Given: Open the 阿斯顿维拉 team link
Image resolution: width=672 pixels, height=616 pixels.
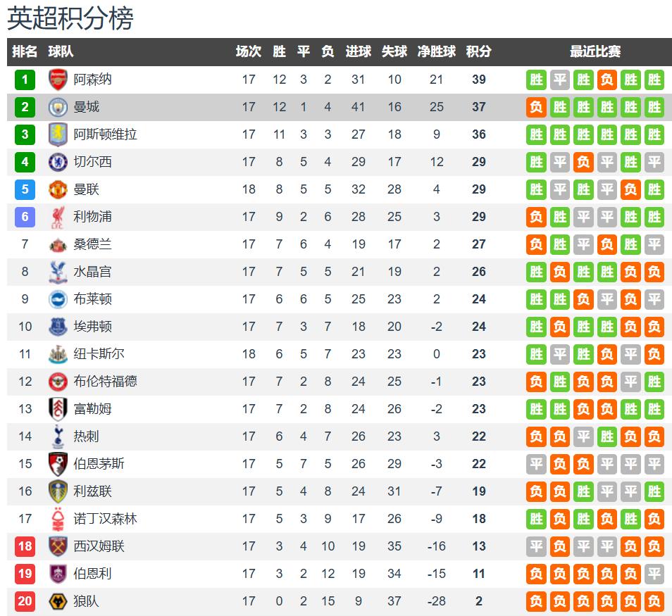Looking at the screenshot, I should tap(105, 134).
